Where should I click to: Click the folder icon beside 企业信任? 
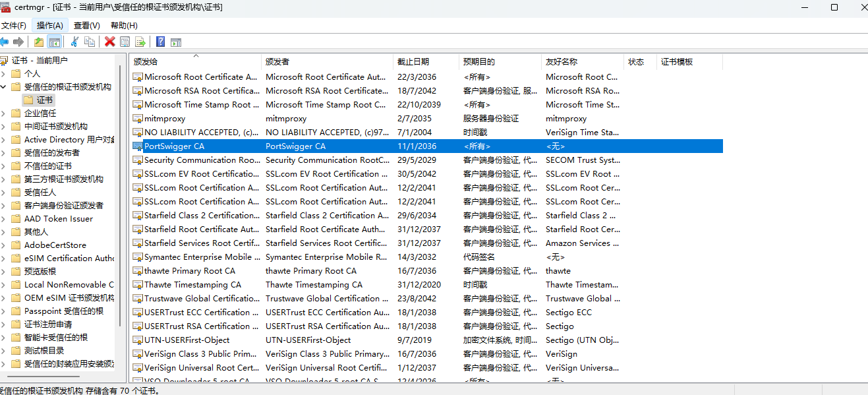tap(16, 113)
